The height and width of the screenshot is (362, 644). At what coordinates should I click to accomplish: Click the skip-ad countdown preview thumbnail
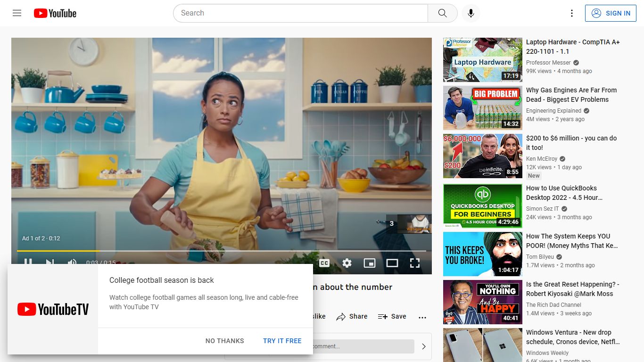(414, 224)
